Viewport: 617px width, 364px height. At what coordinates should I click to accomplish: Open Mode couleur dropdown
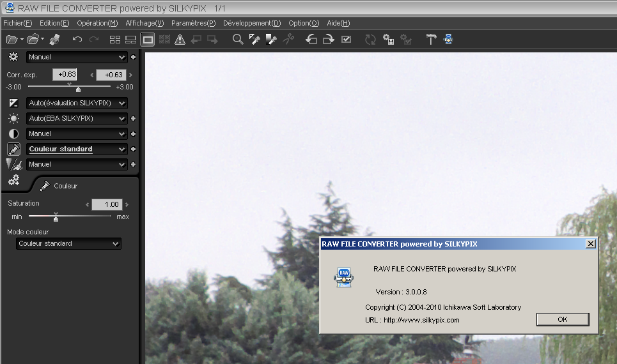coord(68,244)
